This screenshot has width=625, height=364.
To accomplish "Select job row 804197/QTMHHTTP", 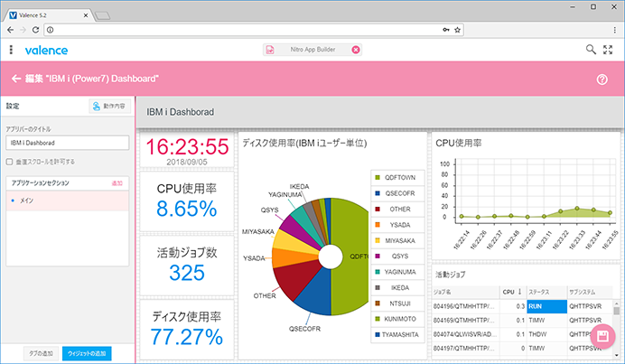I will [522, 349].
